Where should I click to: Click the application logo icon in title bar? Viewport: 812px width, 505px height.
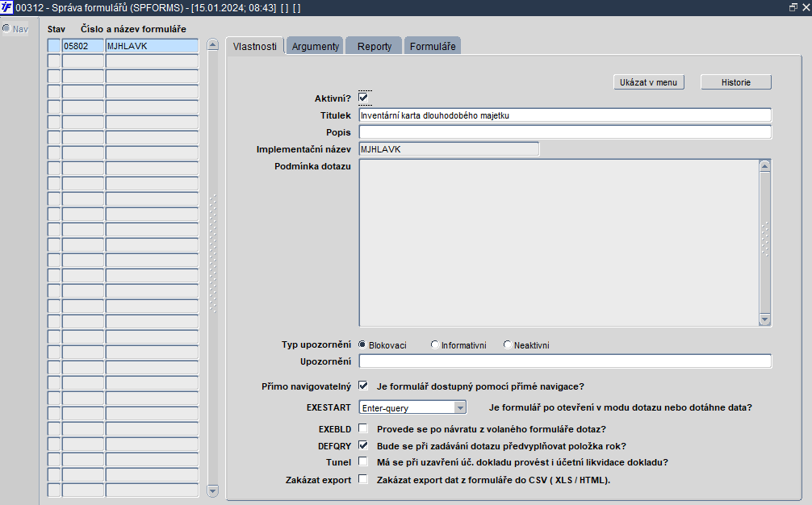[x=6, y=7]
